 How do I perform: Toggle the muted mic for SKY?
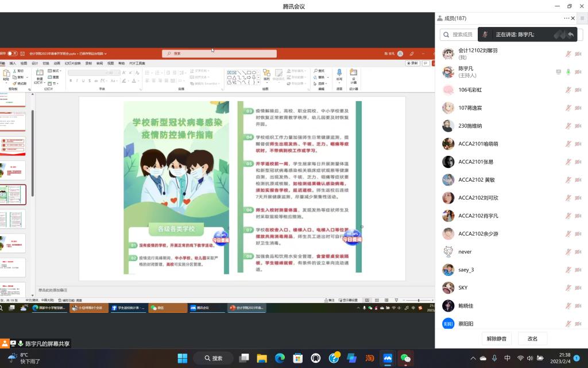568,287
